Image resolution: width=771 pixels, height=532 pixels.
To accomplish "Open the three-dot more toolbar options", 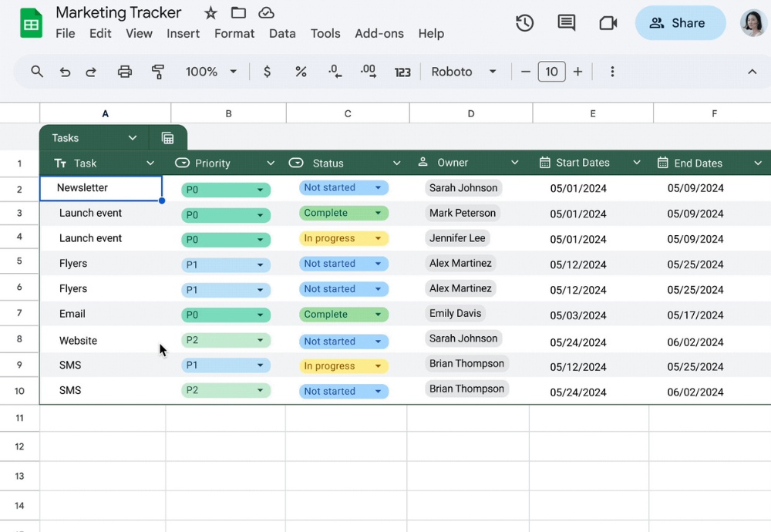I will (x=612, y=72).
